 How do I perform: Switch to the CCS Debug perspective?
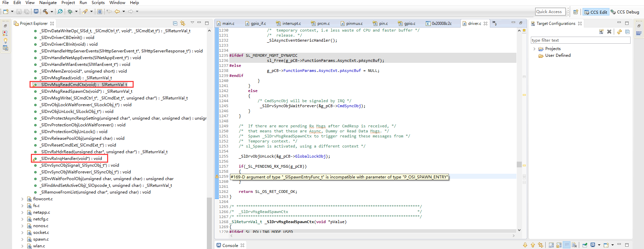(625, 12)
